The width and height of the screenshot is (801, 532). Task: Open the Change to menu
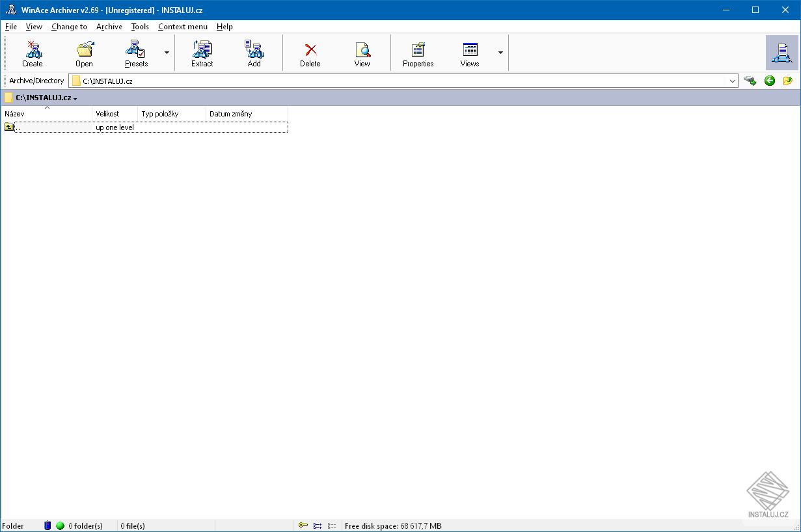[x=69, y=27]
